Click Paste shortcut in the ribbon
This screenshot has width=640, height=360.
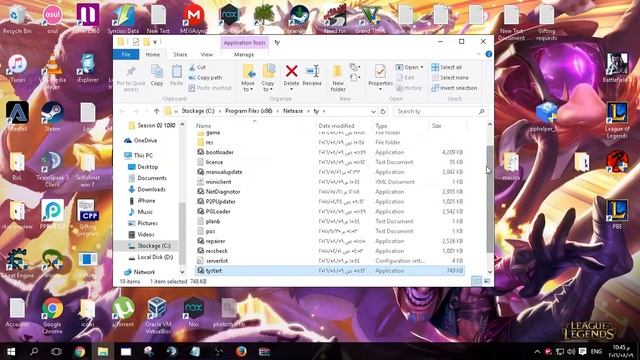click(x=210, y=88)
